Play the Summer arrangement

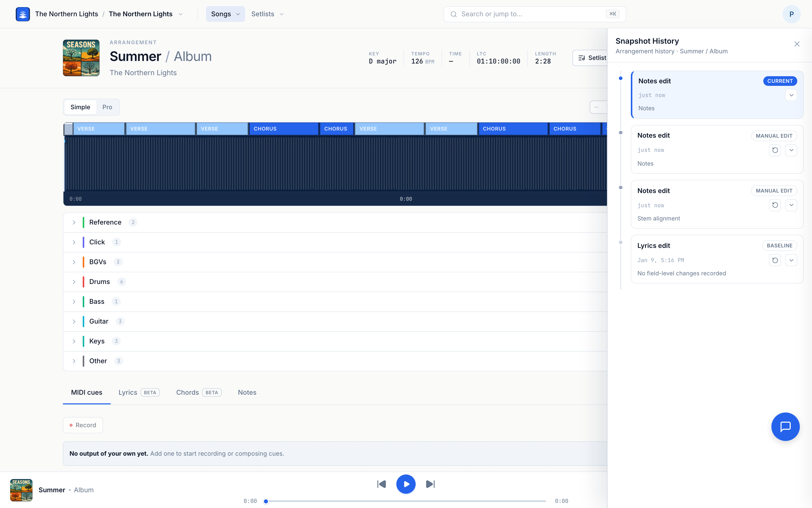(x=406, y=484)
